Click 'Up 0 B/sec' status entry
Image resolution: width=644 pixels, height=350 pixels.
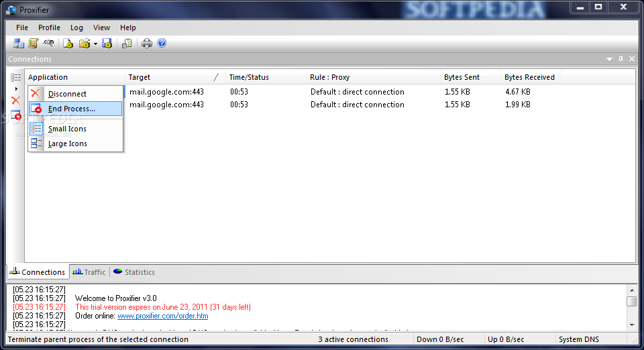[506, 339]
